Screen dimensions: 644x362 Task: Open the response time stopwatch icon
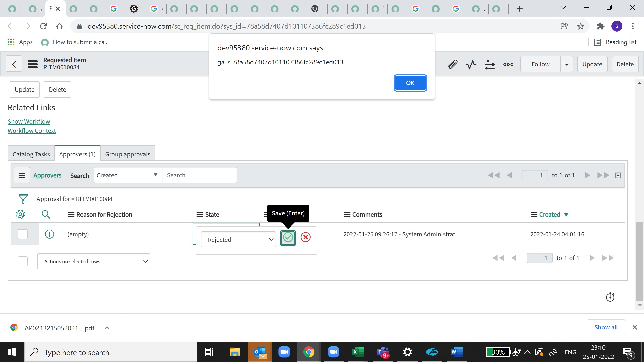coord(610,297)
